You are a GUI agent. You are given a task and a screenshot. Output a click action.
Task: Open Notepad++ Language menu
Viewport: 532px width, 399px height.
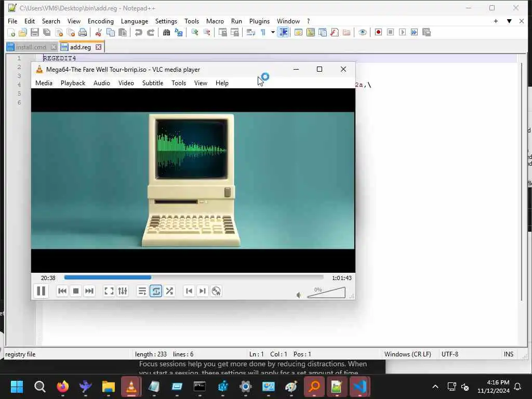(135, 21)
